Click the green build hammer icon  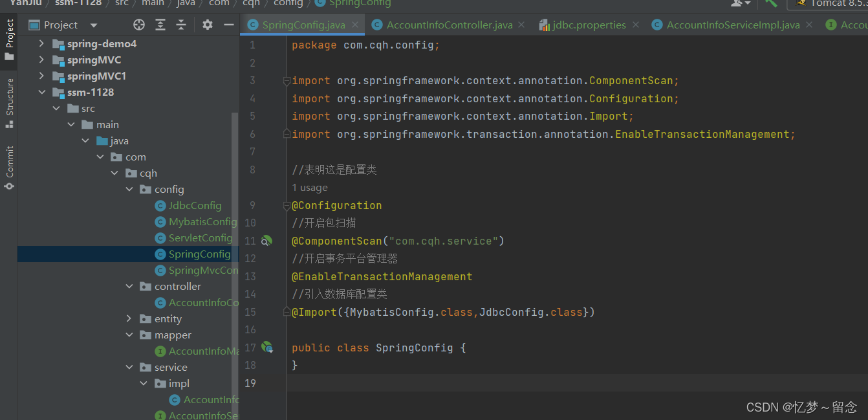(771, 3)
